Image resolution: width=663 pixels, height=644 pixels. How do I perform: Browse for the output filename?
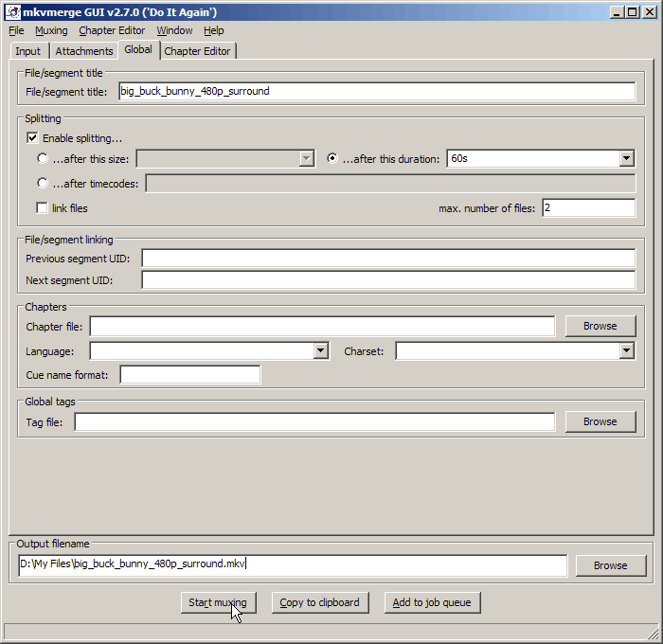pos(611,565)
